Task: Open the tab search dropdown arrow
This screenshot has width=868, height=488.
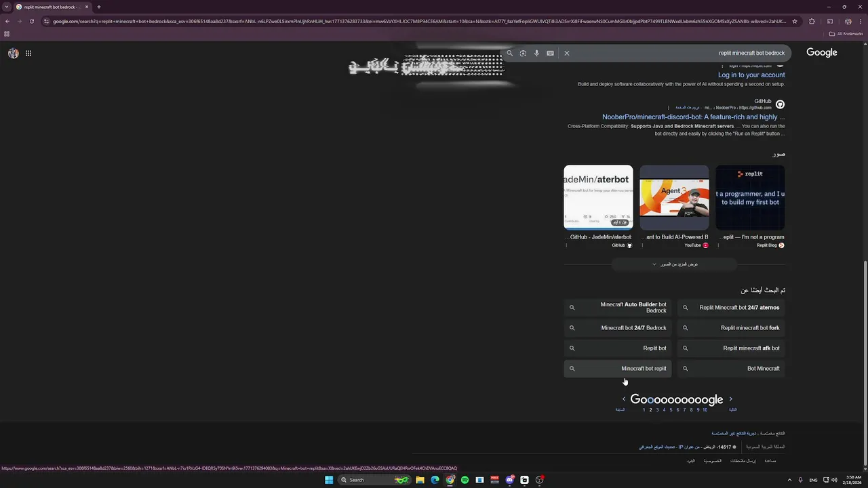Action: pos(6,7)
